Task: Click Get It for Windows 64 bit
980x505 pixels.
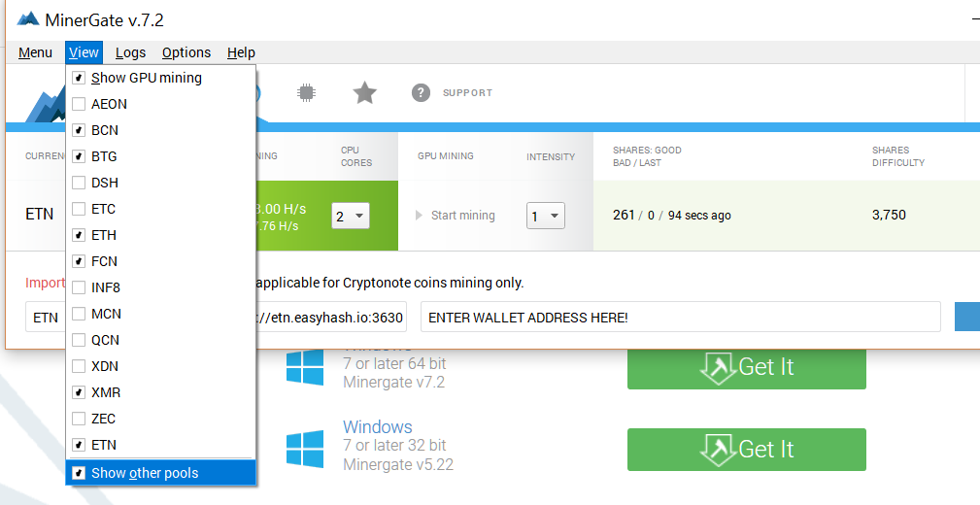Action: click(747, 369)
